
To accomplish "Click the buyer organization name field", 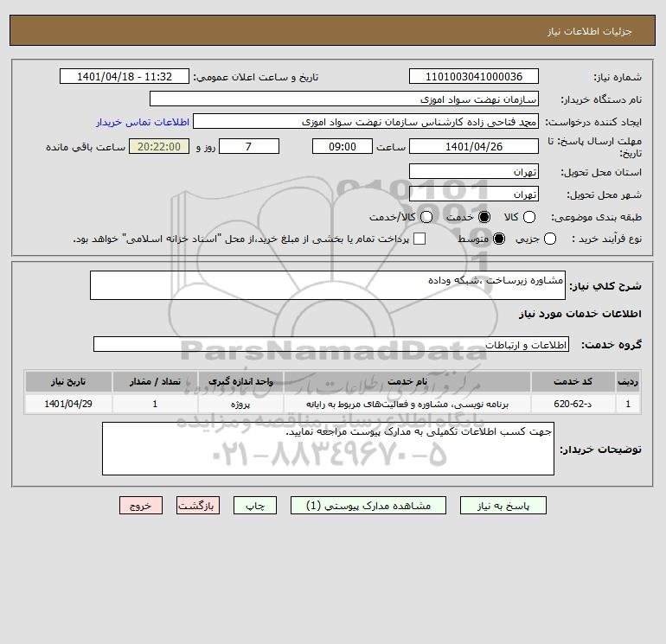I will (x=344, y=99).
